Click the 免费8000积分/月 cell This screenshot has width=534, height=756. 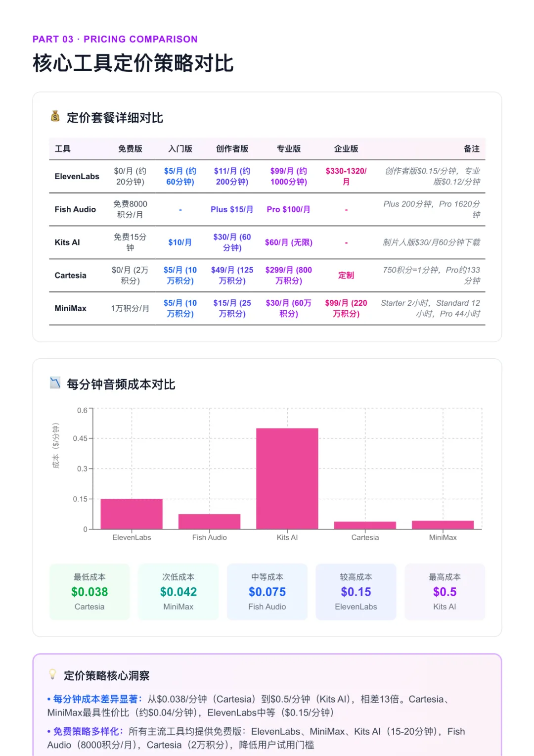coord(130,209)
